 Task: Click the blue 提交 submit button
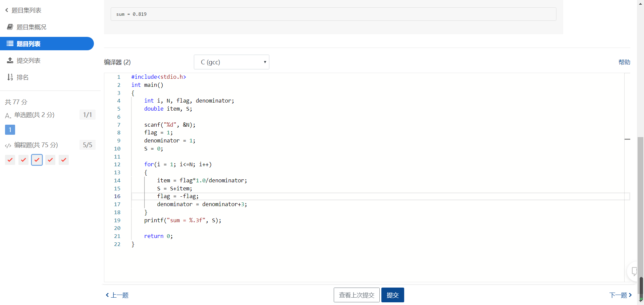point(393,295)
